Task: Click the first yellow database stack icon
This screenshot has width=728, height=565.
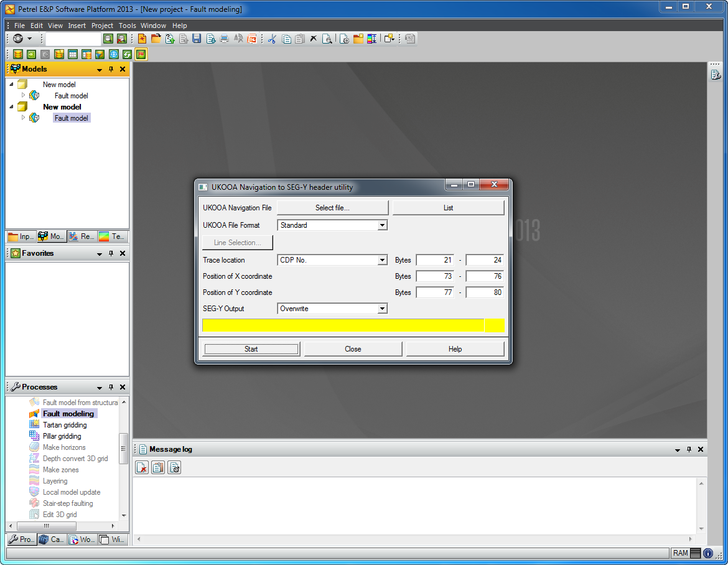Action: 17,54
